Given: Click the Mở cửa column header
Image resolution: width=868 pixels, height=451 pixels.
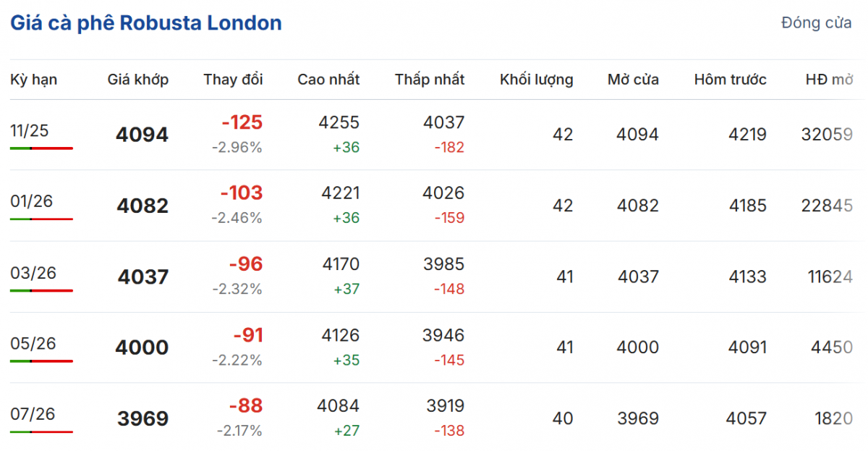Looking at the screenshot, I should point(633,80).
